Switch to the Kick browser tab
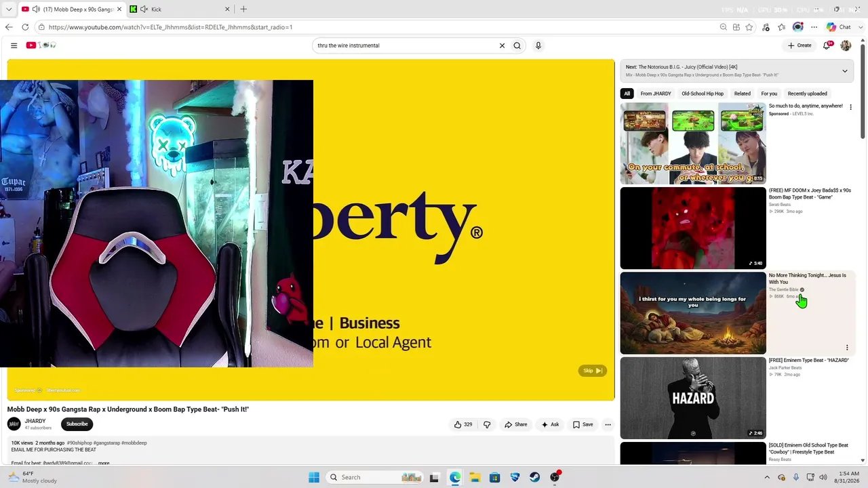 [180, 9]
